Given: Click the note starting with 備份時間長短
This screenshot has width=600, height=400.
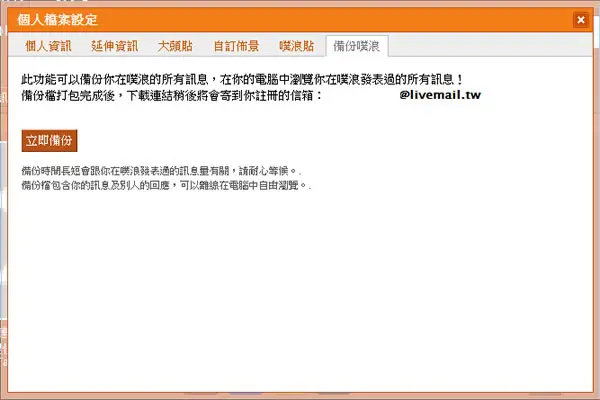Looking at the screenshot, I should (161, 170).
